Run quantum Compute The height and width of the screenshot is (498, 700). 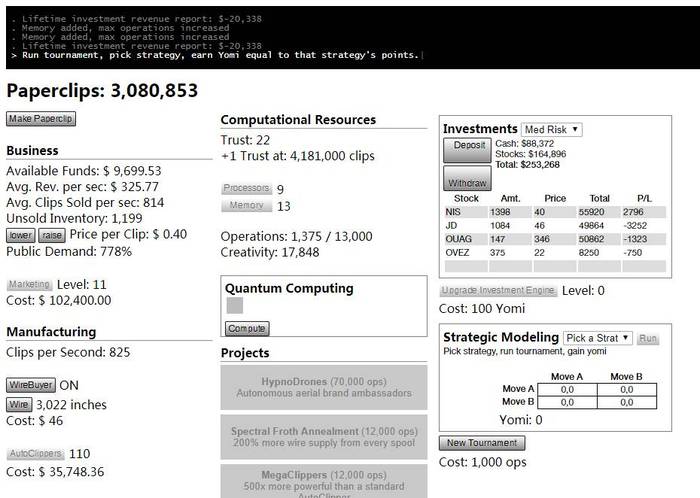tap(247, 328)
